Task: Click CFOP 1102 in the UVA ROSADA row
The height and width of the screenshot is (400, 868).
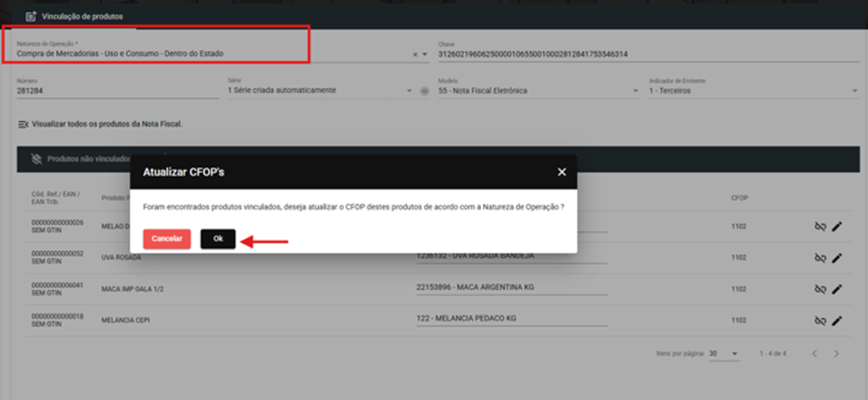Action: click(x=739, y=258)
